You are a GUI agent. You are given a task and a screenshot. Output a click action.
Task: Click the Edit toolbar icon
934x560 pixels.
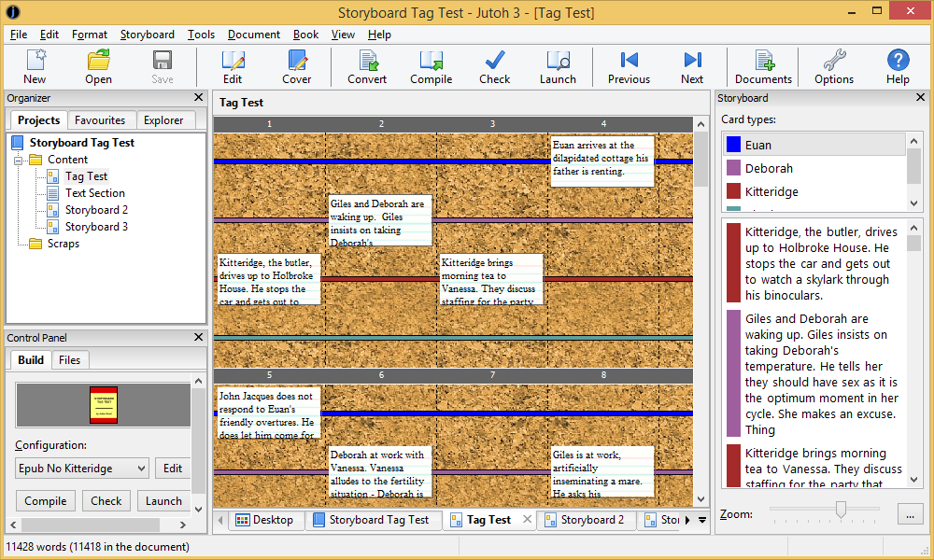click(233, 65)
